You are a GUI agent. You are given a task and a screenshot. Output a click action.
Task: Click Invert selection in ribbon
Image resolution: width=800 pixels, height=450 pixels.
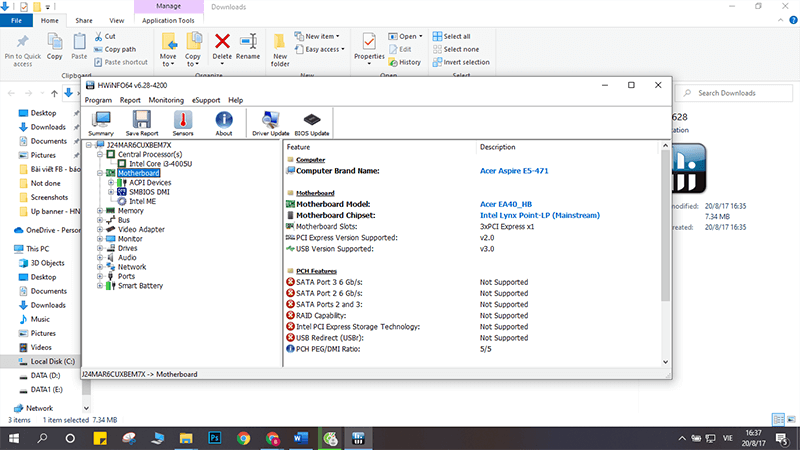461,62
